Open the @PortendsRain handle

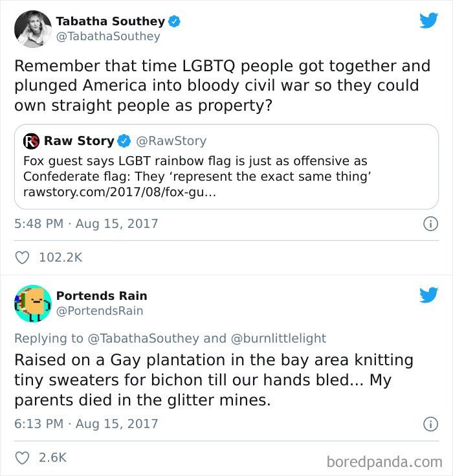(100, 311)
